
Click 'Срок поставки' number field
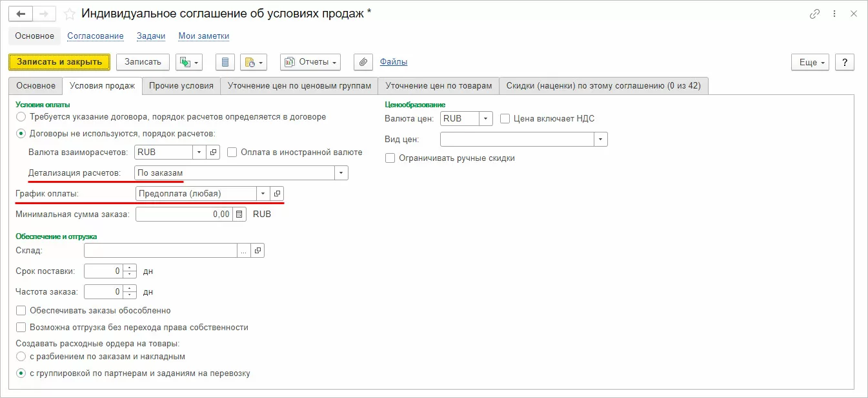click(104, 271)
